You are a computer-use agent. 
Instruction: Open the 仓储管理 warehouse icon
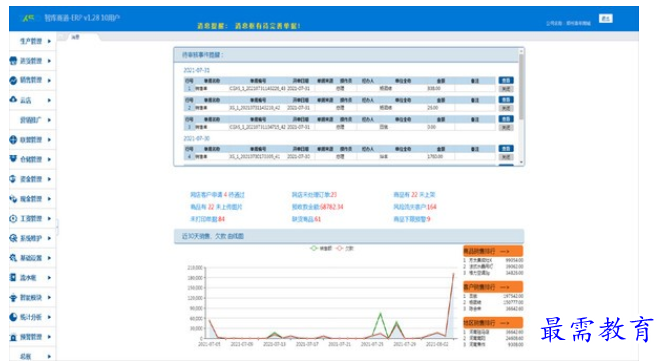pyautogui.click(x=13, y=159)
